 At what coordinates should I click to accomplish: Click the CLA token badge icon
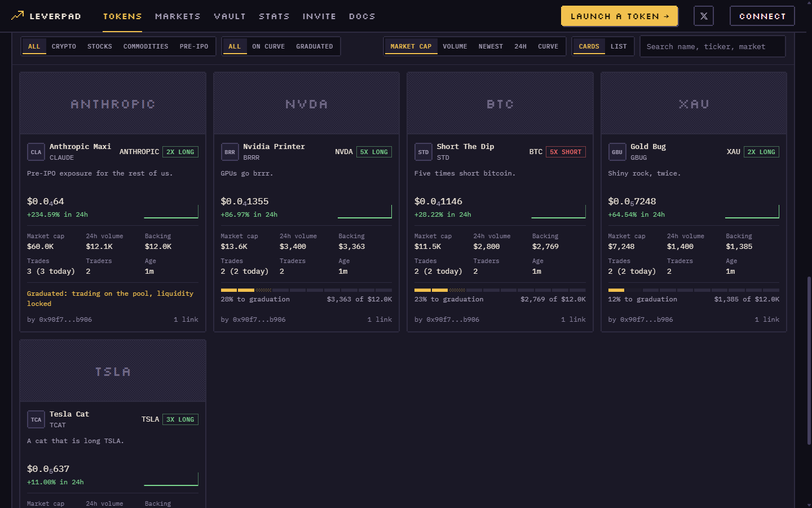(x=36, y=152)
